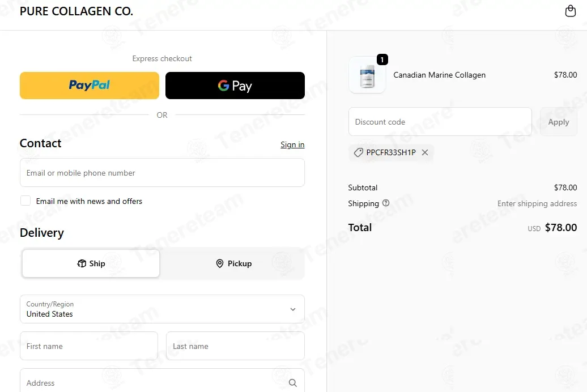Image resolution: width=587 pixels, height=392 pixels.
Task: Click the discount tag icon beside PPCFR33SH1P
Action: pos(358,152)
